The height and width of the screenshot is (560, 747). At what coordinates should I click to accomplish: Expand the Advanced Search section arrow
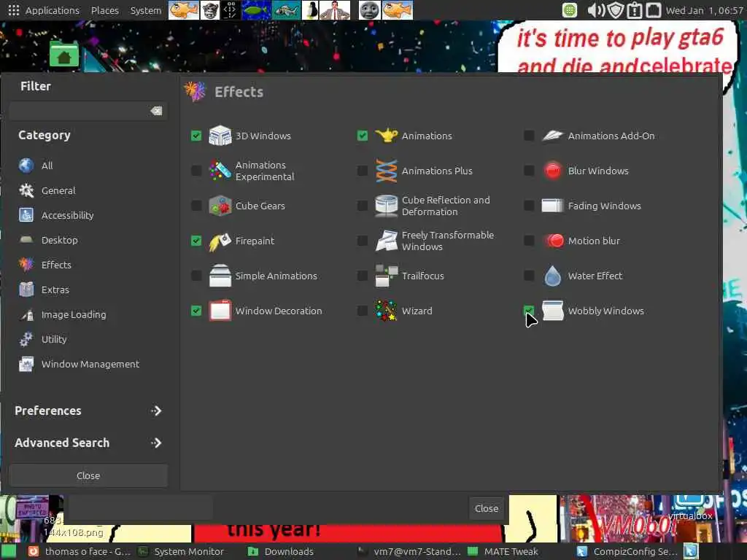(156, 443)
